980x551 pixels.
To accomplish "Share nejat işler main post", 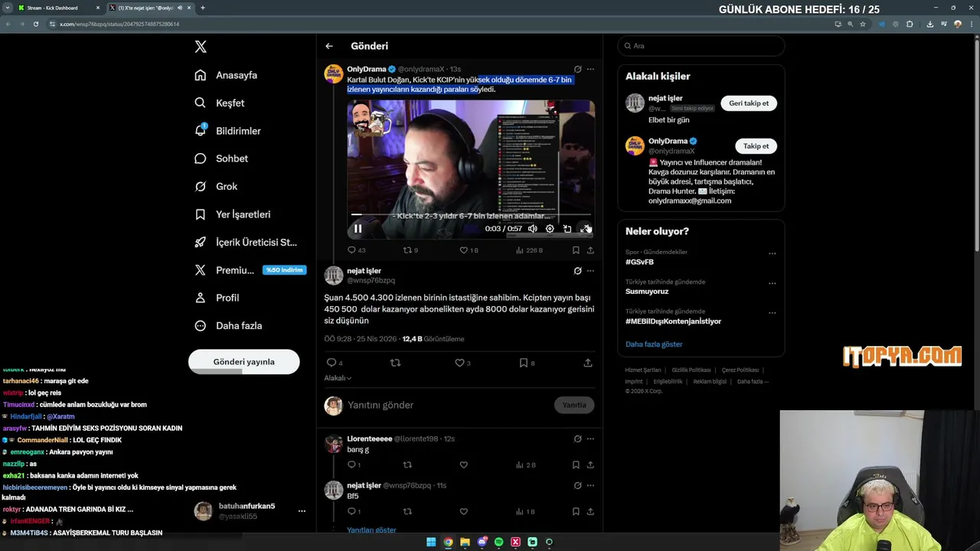I will [588, 363].
